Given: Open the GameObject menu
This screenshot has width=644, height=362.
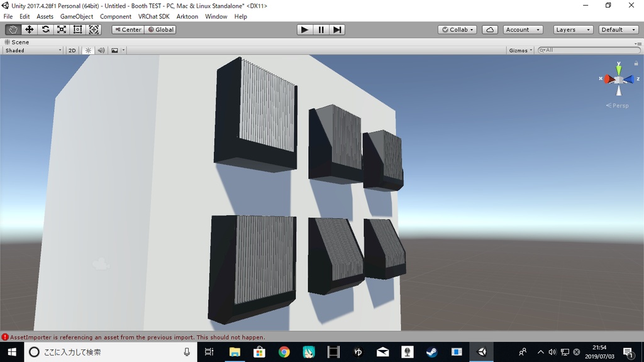Looking at the screenshot, I should [76, 16].
